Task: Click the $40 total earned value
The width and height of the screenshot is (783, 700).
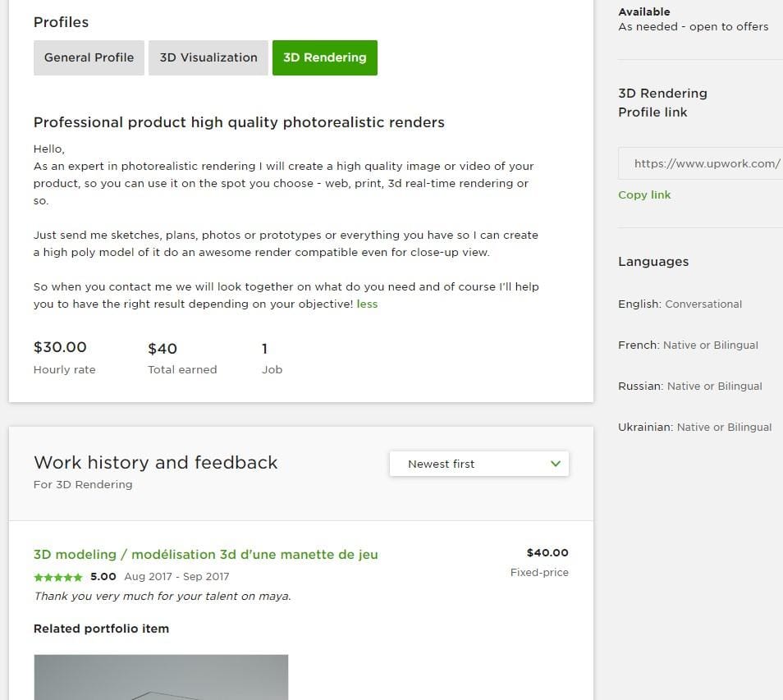Action: [x=163, y=349]
